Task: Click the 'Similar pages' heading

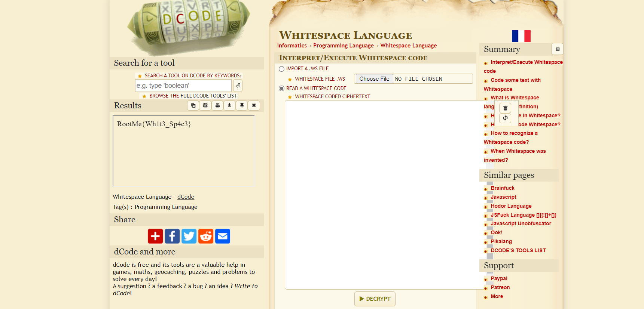Action: [509, 175]
